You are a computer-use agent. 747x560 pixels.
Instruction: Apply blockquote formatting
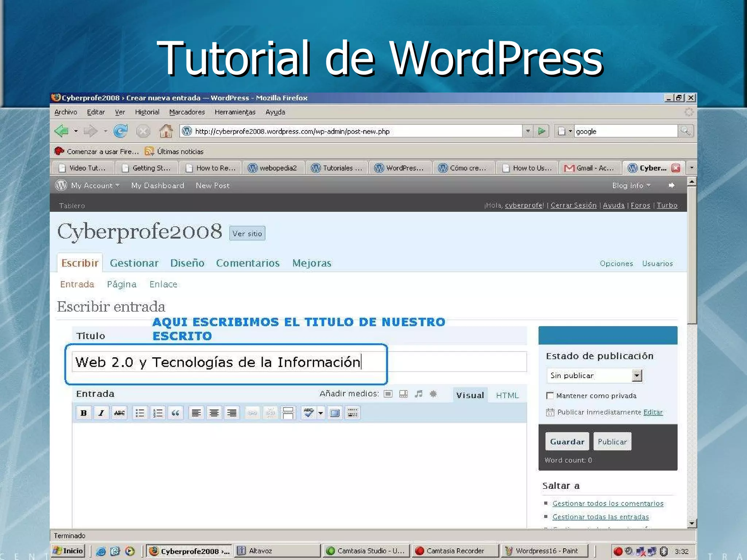[x=175, y=413]
